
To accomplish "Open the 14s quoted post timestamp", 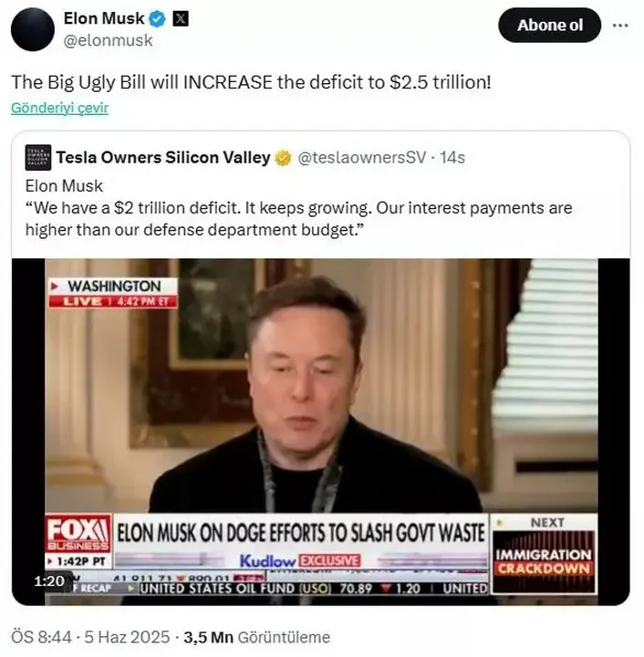I will tap(452, 158).
